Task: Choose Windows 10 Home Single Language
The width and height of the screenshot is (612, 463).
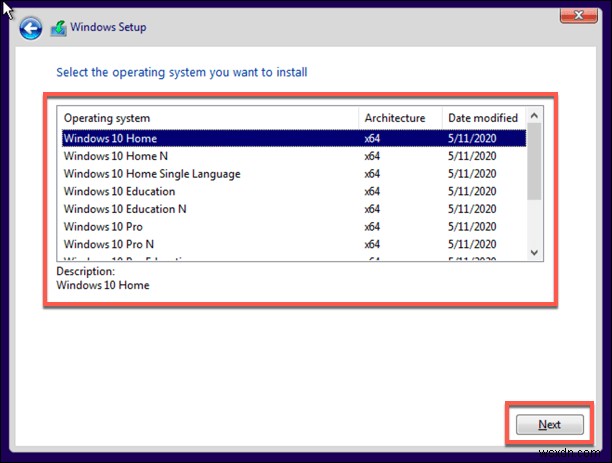Action: point(294,174)
